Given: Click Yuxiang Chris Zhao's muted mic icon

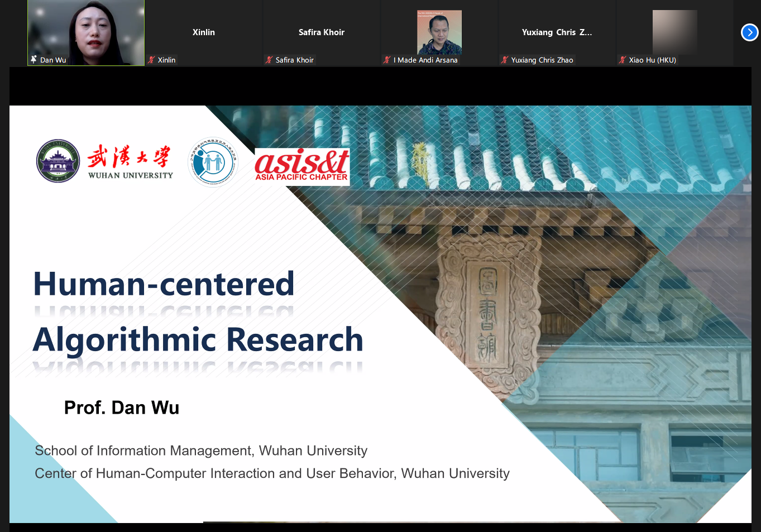Looking at the screenshot, I should point(505,60).
